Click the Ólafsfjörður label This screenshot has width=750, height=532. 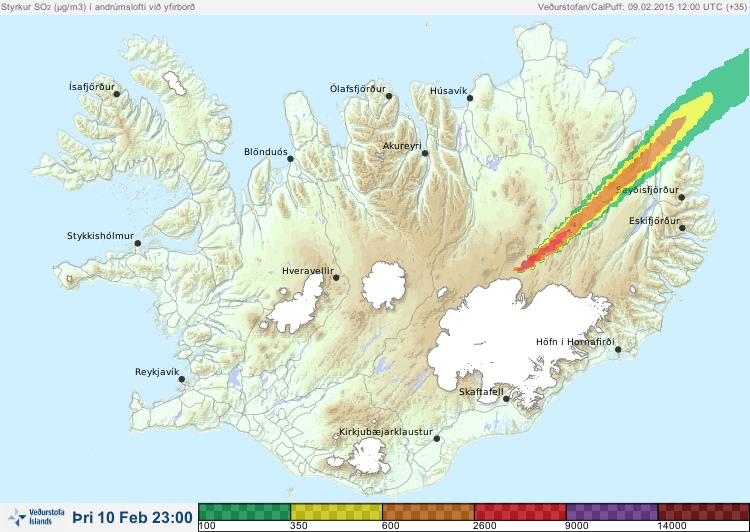click(x=358, y=89)
